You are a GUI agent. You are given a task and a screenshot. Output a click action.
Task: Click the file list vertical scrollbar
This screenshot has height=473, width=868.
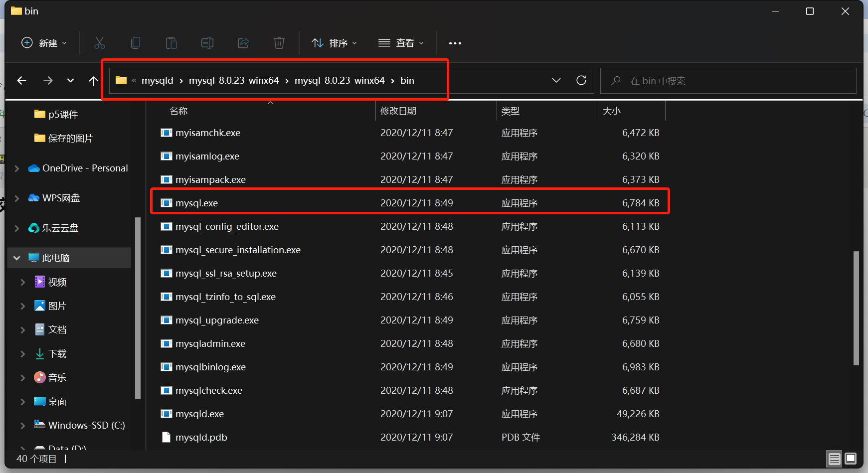pyautogui.click(x=856, y=308)
